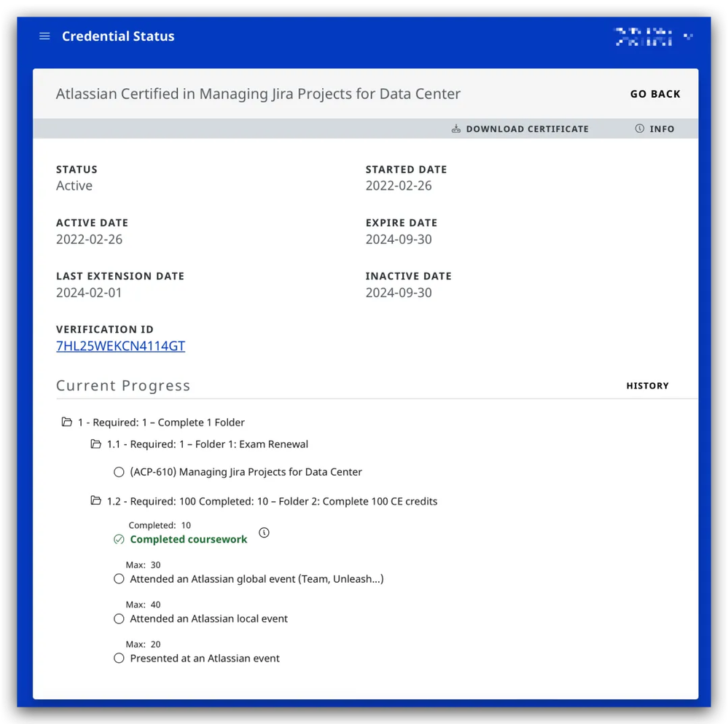Screen dimensions: 728x724
Task: Collapse folder 1 Complete 1 Folder
Action: (67, 422)
